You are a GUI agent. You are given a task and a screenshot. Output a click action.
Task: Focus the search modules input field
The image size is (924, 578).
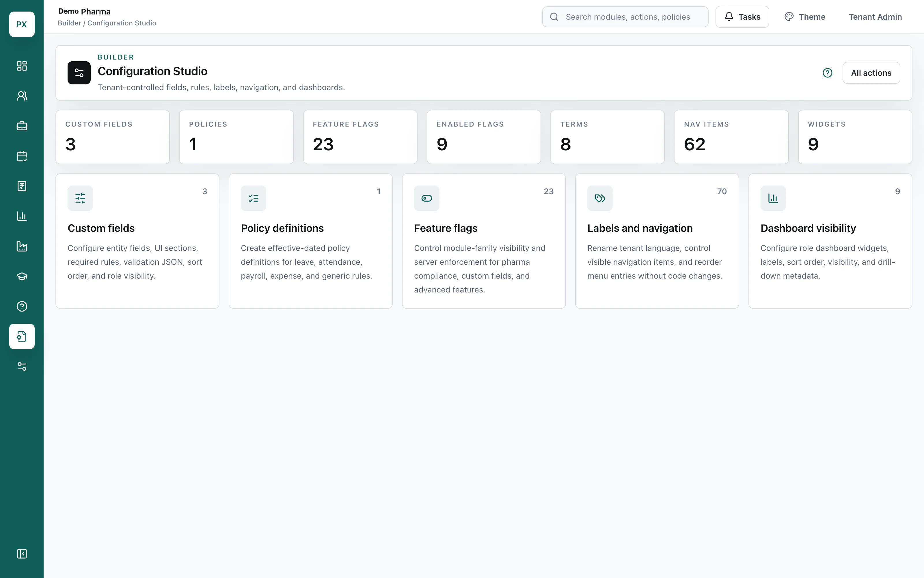click(x=625, y=17)
